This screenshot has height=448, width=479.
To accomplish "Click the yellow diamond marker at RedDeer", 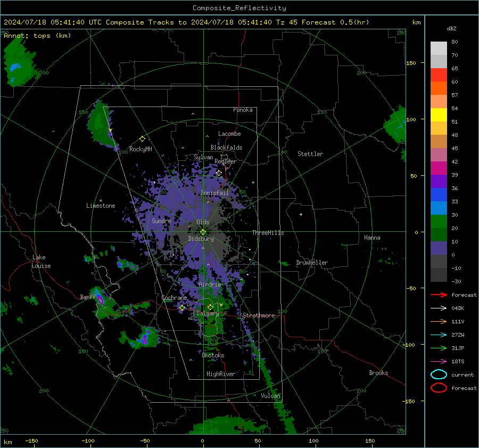I will (x=219, y=173).
